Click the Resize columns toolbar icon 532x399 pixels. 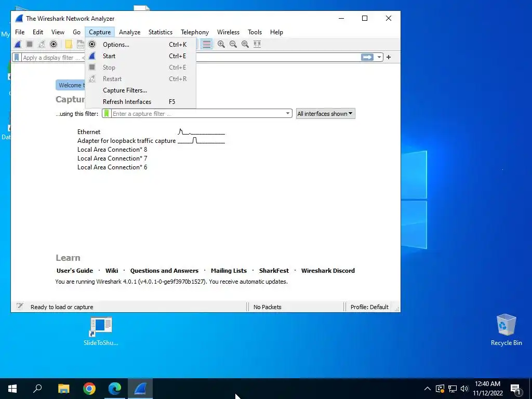tap(257, 44)
